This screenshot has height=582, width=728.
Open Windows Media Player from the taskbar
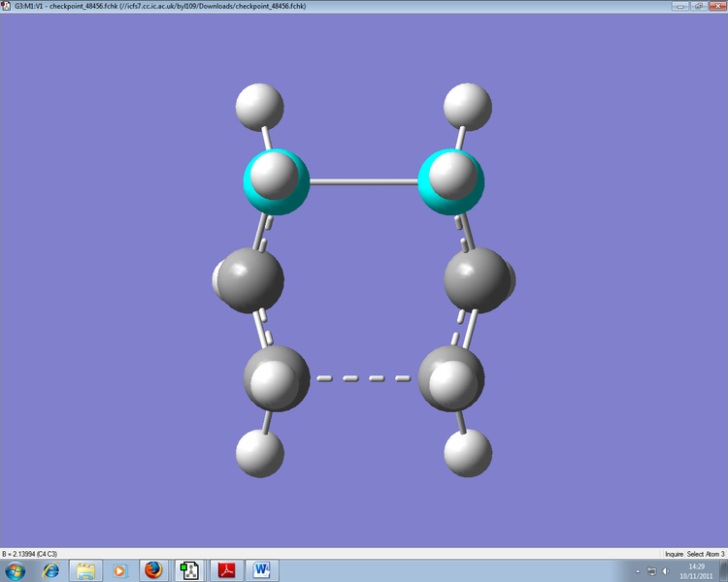119,570
